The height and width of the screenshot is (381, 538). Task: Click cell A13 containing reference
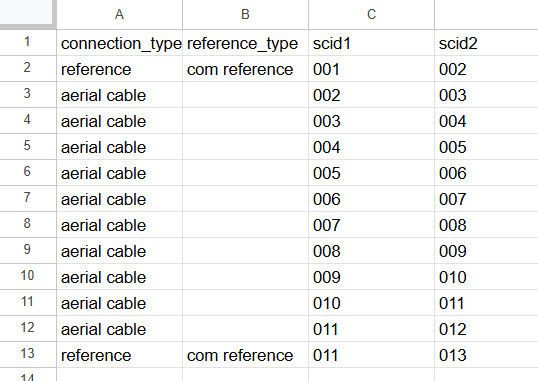(x=119, y=355)
